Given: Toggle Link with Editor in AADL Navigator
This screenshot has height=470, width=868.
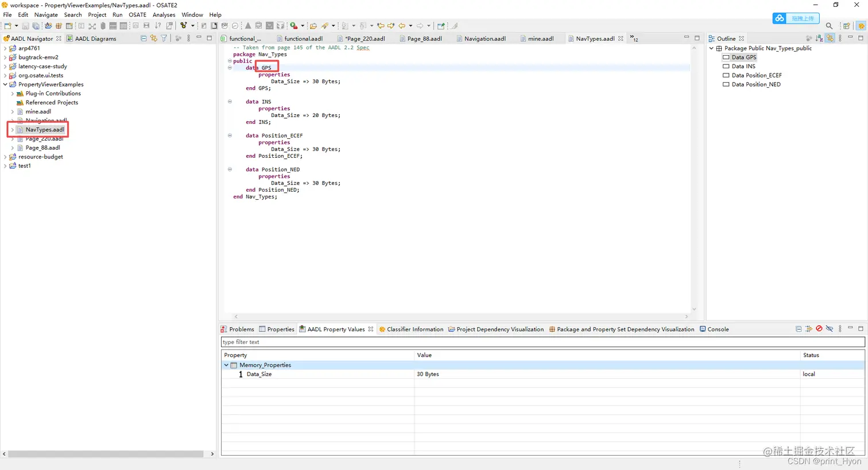Looking at the screenshot, I should (154, 38).
